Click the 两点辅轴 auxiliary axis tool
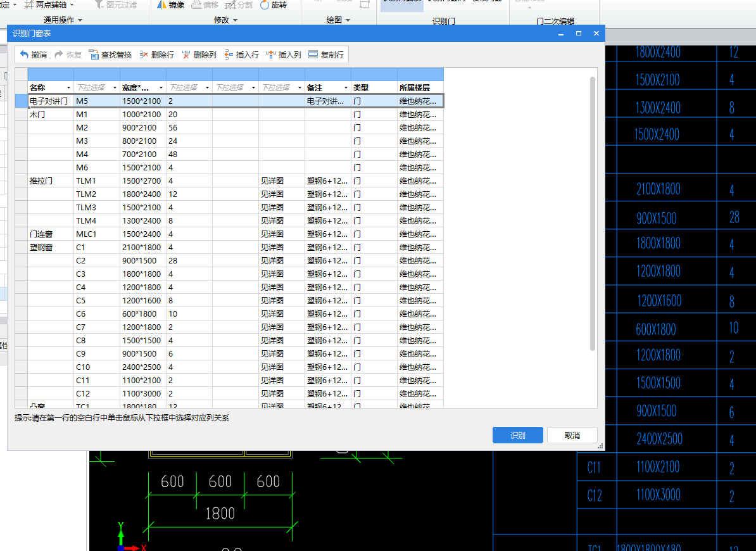 [46, 5]
